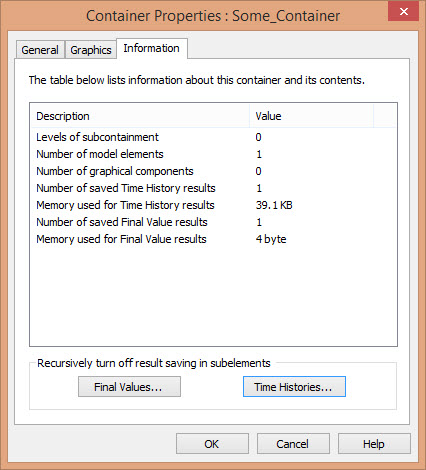Image resolution: width=426 pixels, height=470 pixels.
Task: Select the Levels of subcontainment row
Action: tap(213, 137)
